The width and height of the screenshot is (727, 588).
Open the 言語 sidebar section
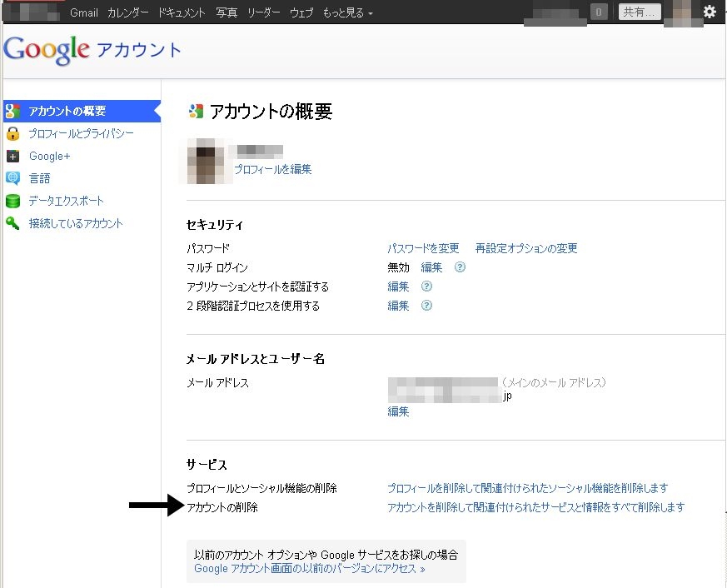pos(39,178)
